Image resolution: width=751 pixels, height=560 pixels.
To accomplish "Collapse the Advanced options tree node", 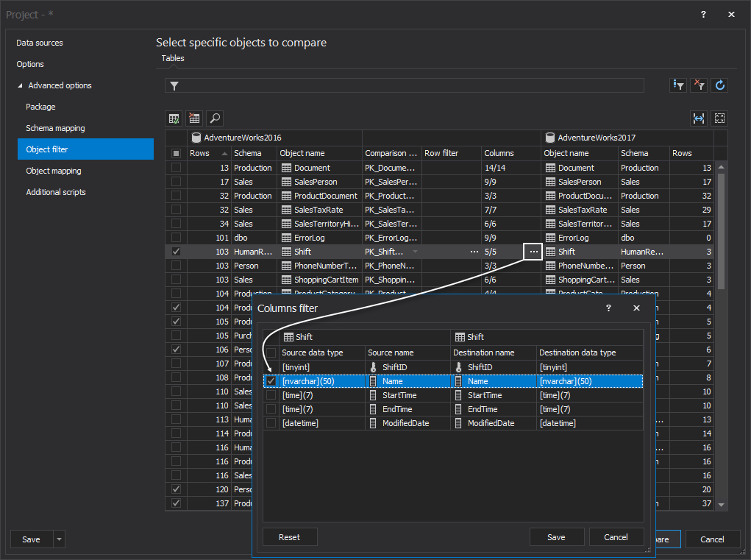I will [21, 86].
